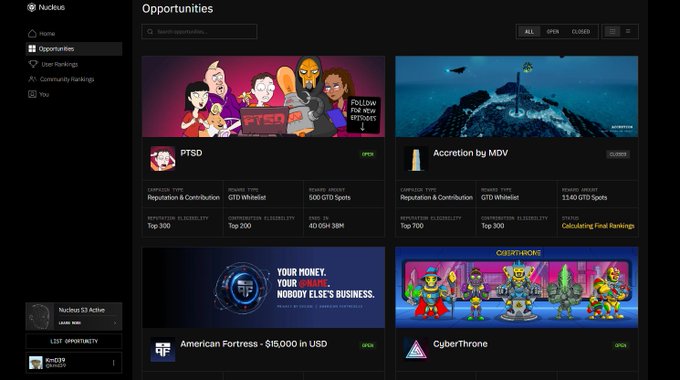Open the KmD39 account options menu
Viewport: 680px width, 380px height.
click(x=114, y=363)
